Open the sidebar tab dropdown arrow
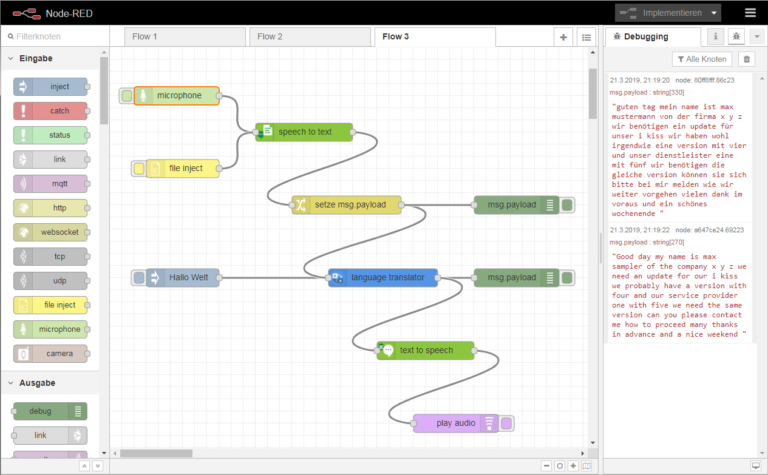 757,36
